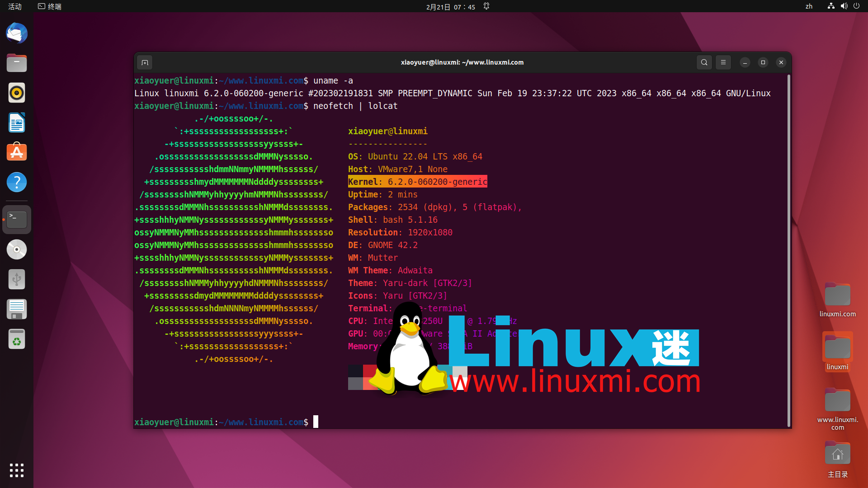Open the terminal hamburger menu
Image resolution: width=868 pixels, height=488 pixels.
[x=723, y=62]
